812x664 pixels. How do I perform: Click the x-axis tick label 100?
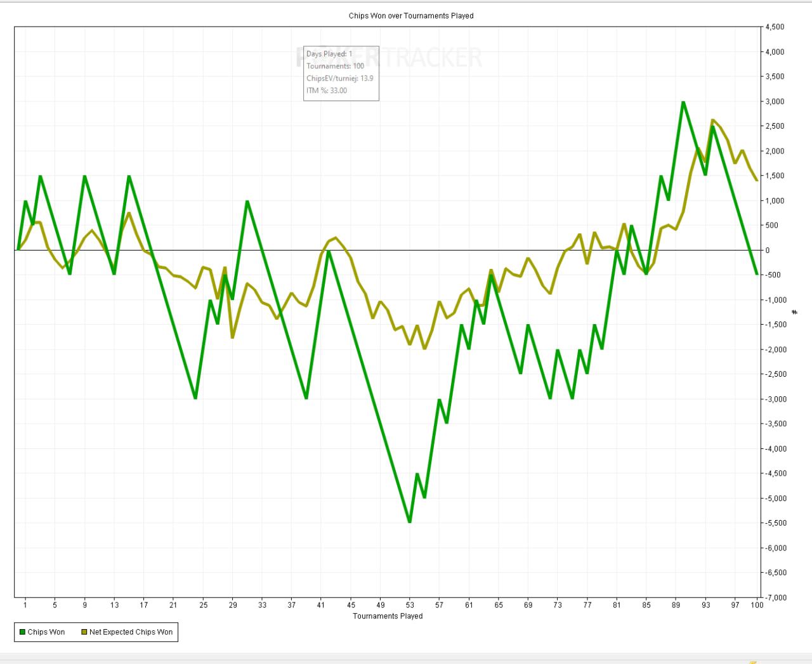pos(757,605)
